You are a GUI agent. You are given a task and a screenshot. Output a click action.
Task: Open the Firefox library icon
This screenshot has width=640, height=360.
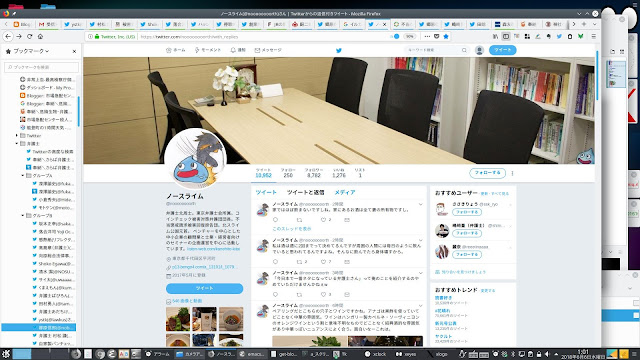point(496,36)
